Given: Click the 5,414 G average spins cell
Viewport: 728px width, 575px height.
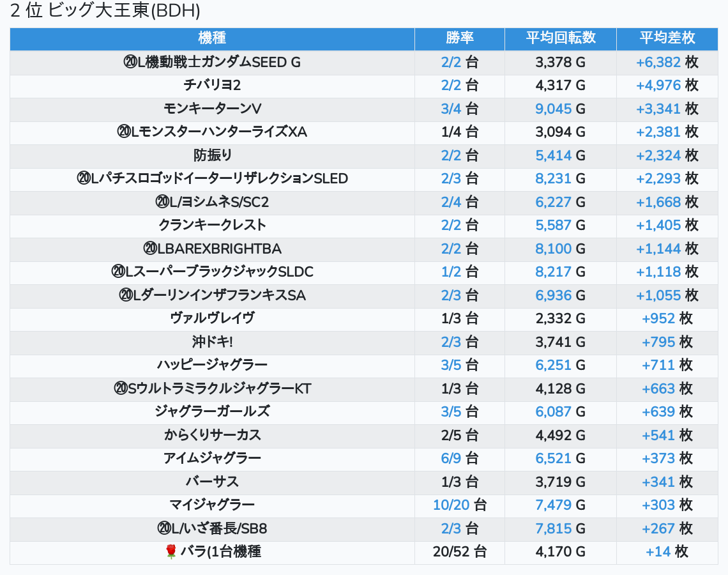Looking at the screenshot, I should [x=561, y=155].
